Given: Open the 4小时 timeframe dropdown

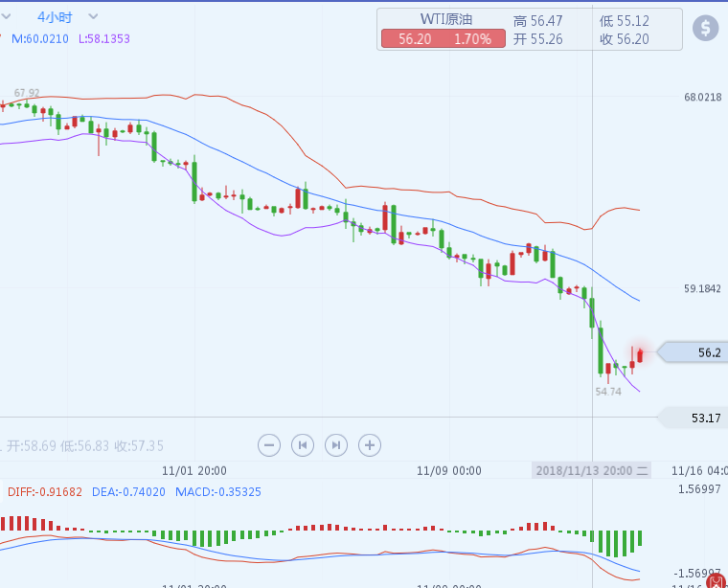Looking at the screenshot, I should (55, 16).
